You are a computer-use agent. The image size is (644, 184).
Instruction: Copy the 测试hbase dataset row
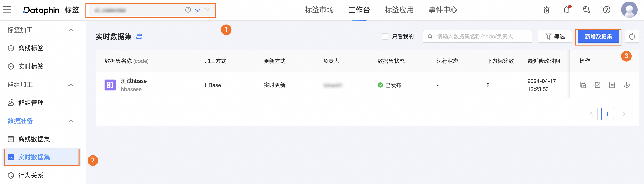click(583, 85)
